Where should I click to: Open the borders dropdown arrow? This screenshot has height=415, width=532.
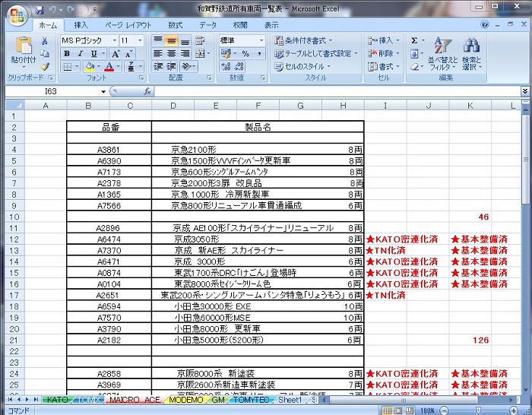coord(77,66)
